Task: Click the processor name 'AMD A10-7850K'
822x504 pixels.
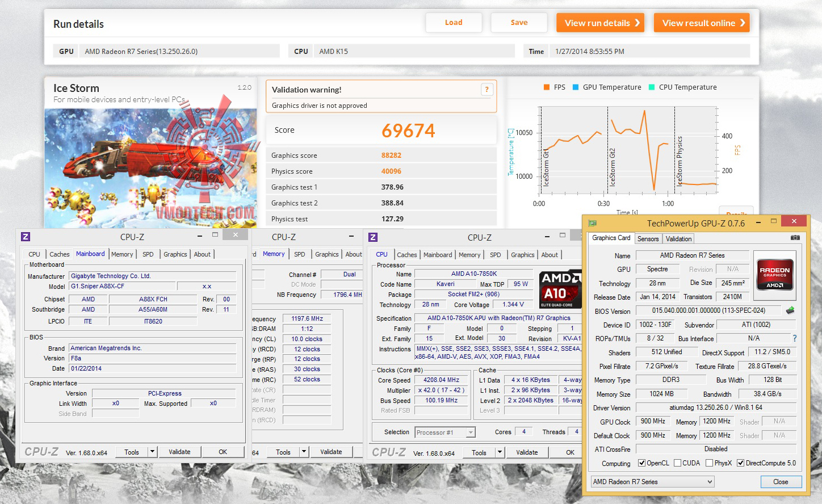Action: point(474,274)
